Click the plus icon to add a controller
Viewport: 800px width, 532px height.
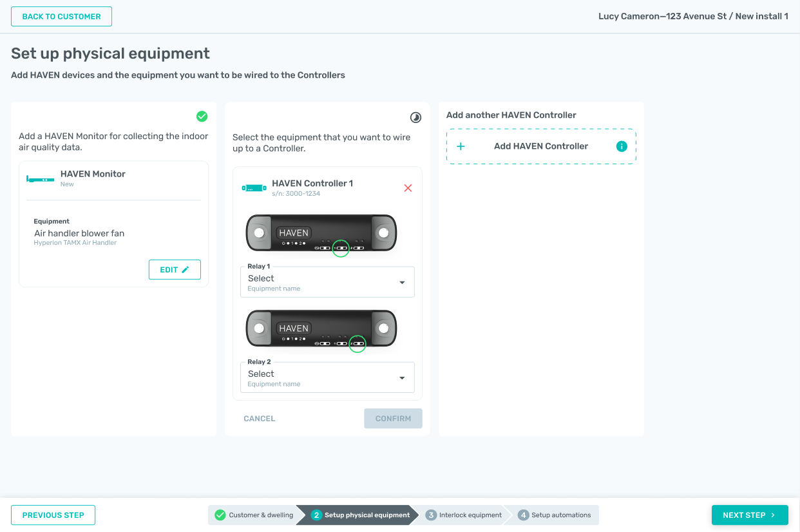461,146
